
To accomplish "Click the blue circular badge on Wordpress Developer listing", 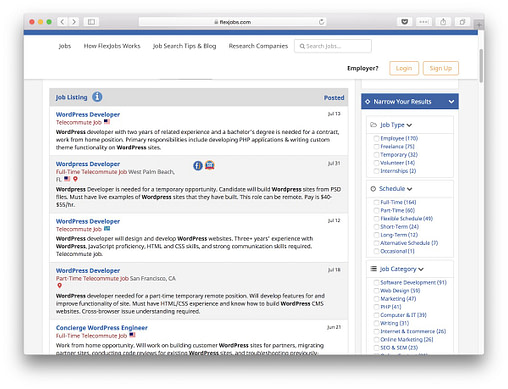I will point(198,165).
